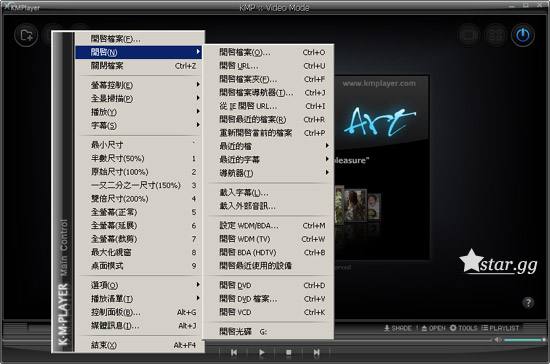
Task: Choose 結束(X) Alt+F4
Action: 140,345
